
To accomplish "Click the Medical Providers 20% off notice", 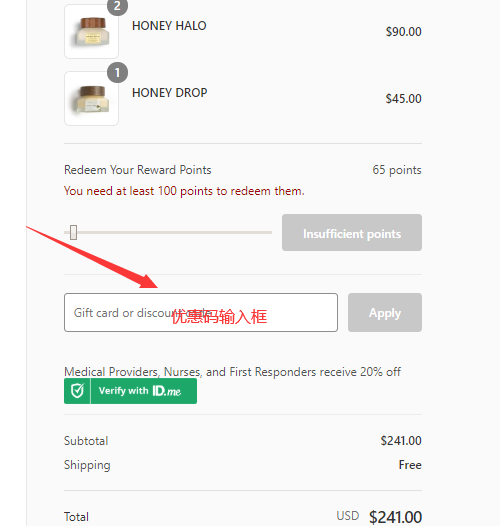I will point(232,372).
